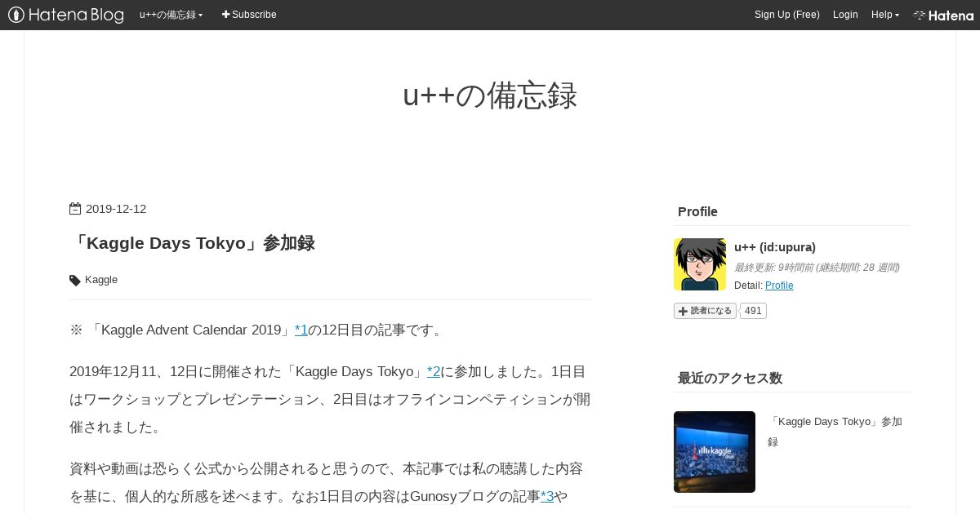980x514 pixels.
Task: Expand the Help menu
Action: tap(884, 15)
